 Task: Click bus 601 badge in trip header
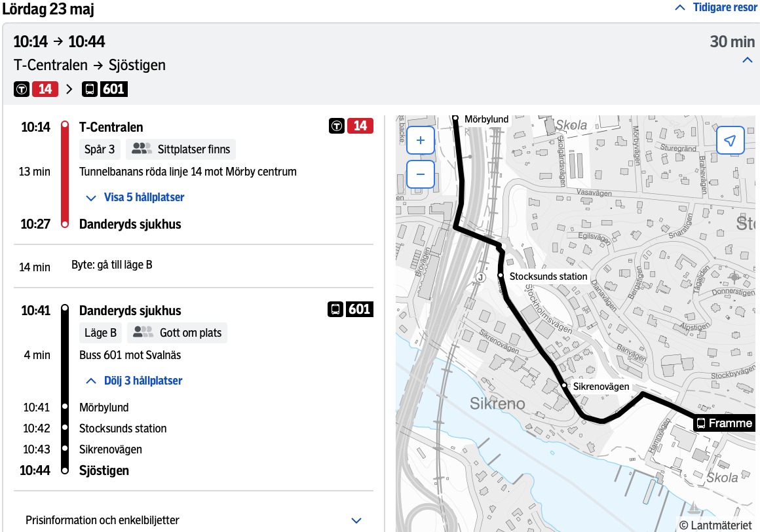click(105, 88)
